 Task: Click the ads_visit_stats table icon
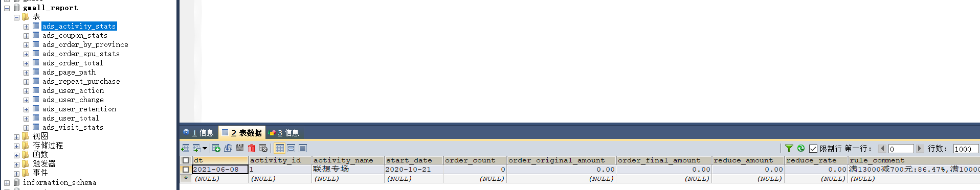pyautogui.click(x=36, y=127)
